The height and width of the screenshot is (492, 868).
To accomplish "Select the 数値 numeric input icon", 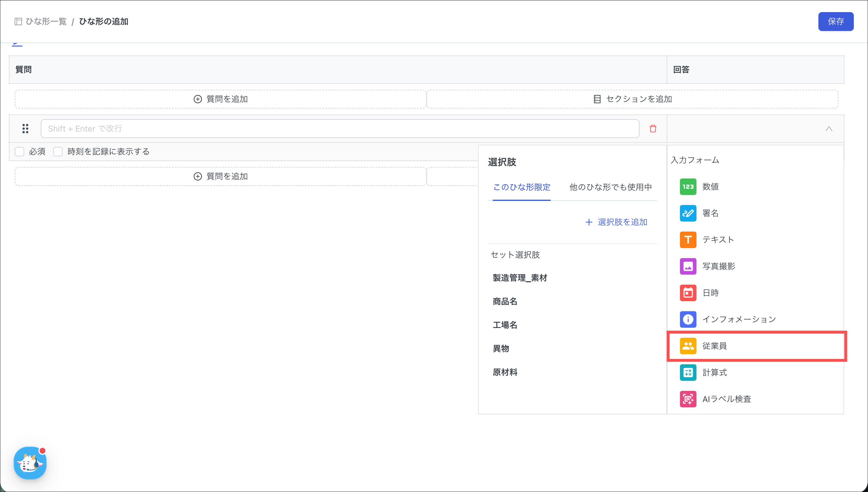I will [688, 186].
